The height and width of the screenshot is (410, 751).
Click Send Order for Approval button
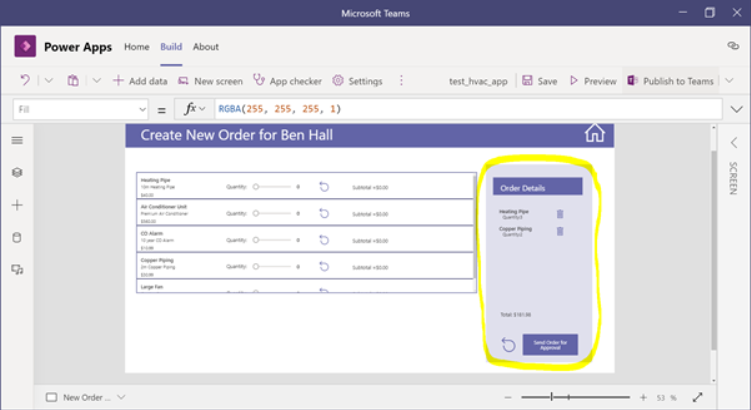pos(550,345)
